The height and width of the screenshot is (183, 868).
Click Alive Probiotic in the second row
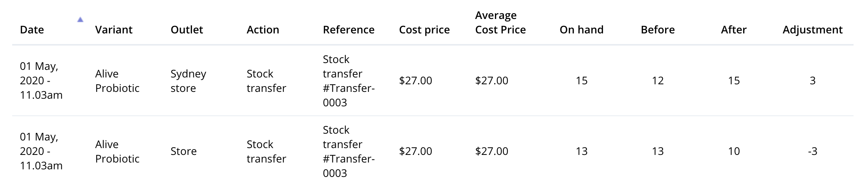point(117,151)
